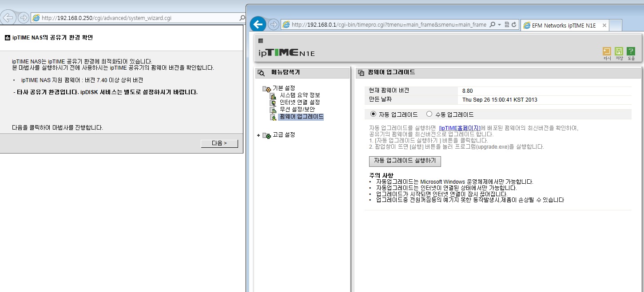
Task: Select the 수동 업그레이드 radio button
Action: 429,114
